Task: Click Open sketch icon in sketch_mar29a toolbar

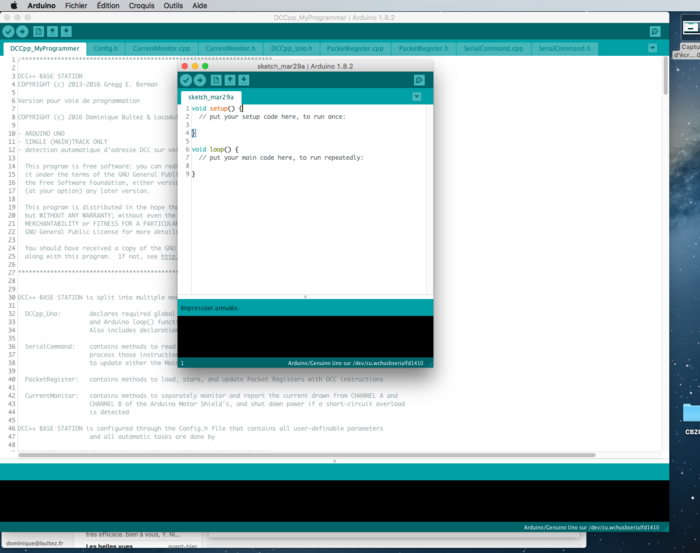Action: pos(230,80)
